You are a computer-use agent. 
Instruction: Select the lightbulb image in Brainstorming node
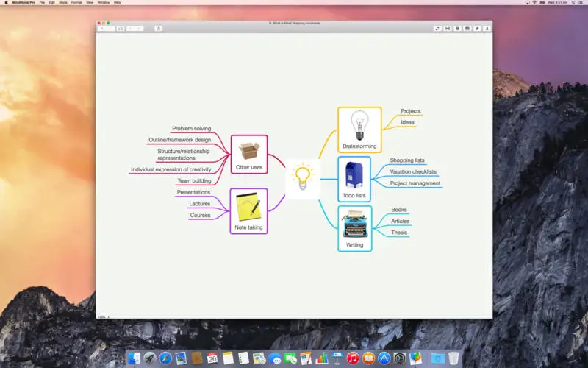pos(359,125)
